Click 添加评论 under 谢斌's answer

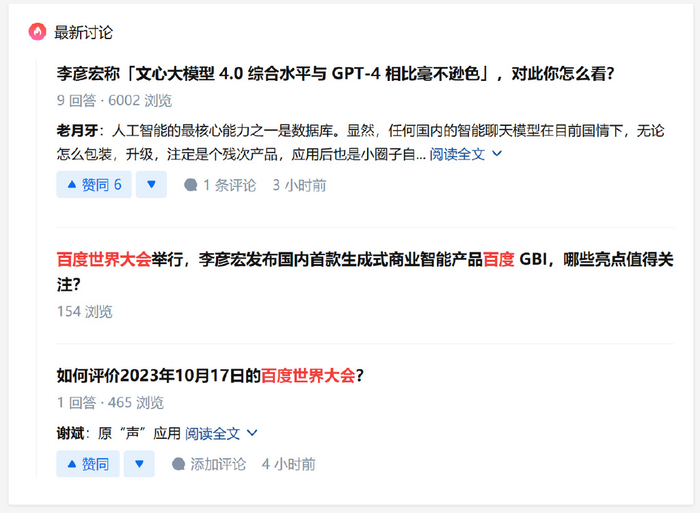(x=209, y=464)
